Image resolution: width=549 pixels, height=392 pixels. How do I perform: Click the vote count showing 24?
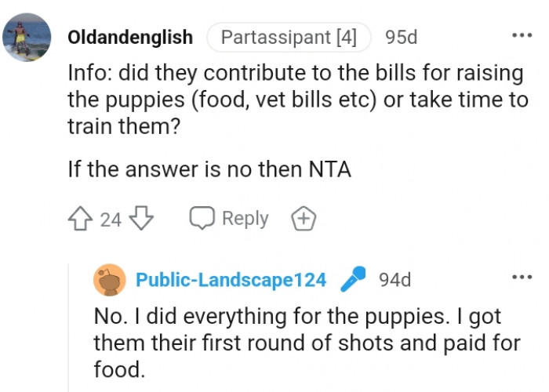point(111,220)
